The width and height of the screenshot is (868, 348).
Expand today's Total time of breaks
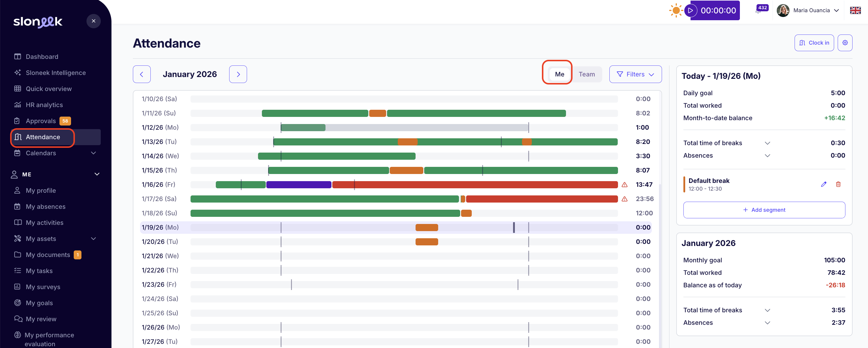point(767,143)
